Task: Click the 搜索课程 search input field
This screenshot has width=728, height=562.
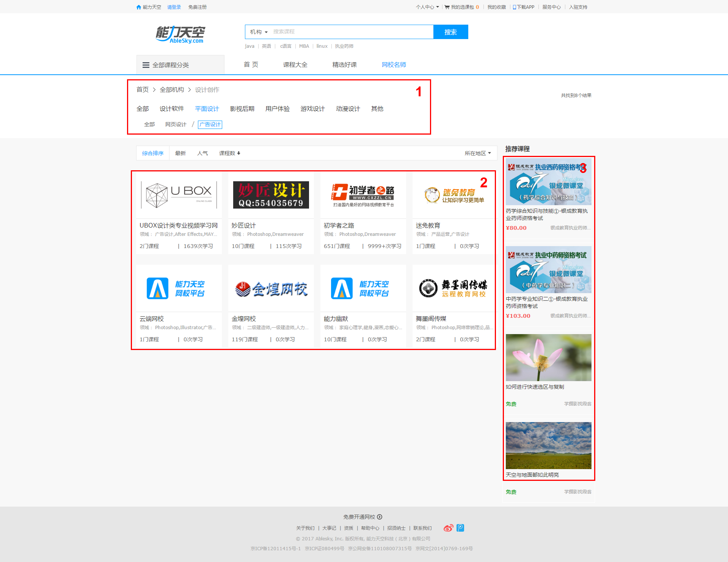Action: click(352, 32)
